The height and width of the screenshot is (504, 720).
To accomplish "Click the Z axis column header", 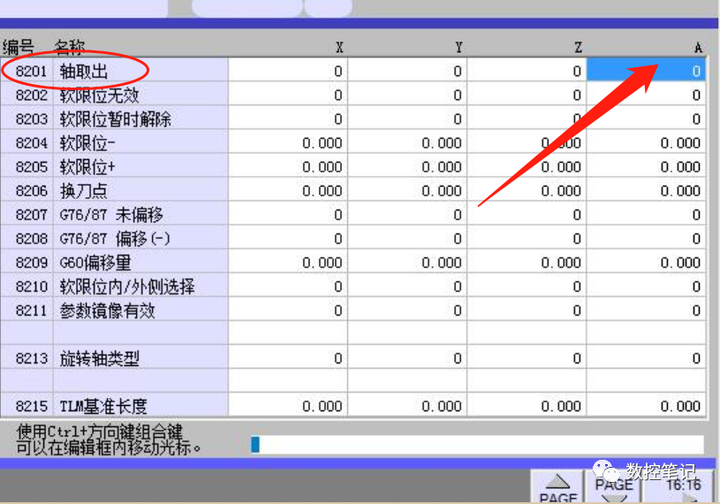I will (x=578, y=47).
